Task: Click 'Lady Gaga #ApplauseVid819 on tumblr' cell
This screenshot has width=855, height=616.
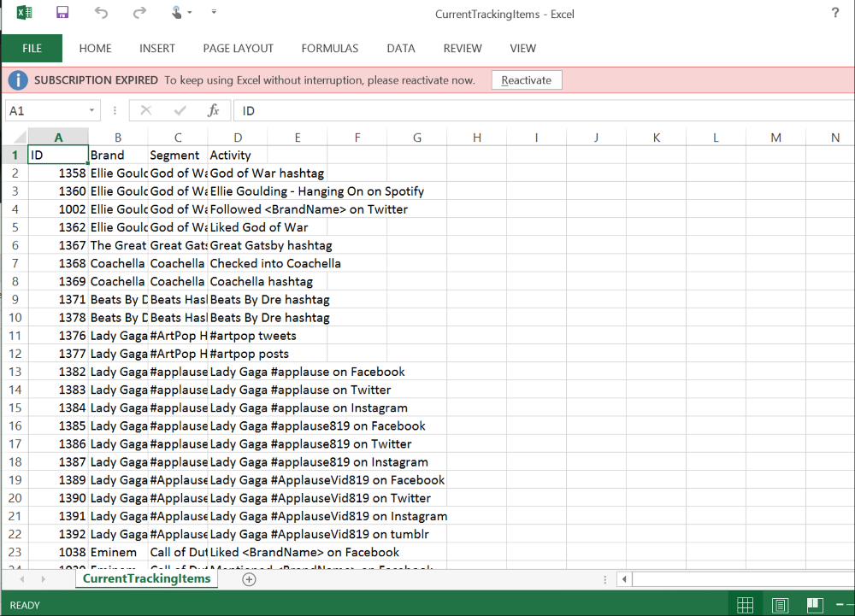Action: 320,534
